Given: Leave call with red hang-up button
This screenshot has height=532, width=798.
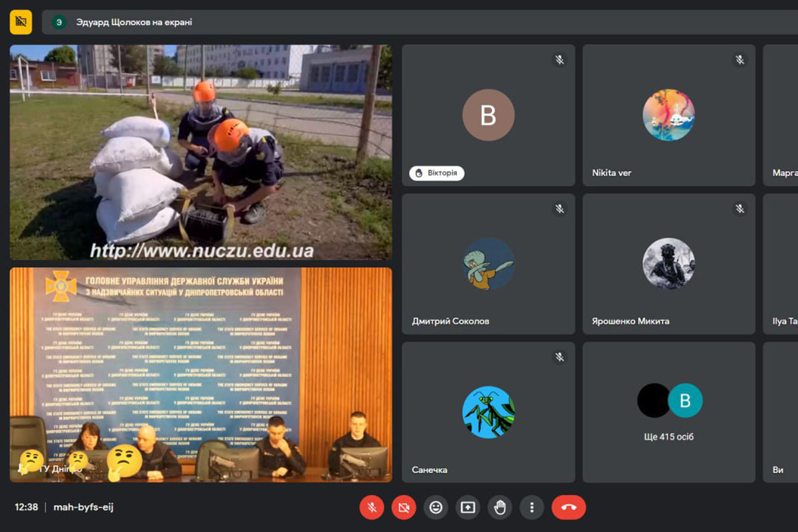Looking at the screenshot, I should 569,507.
